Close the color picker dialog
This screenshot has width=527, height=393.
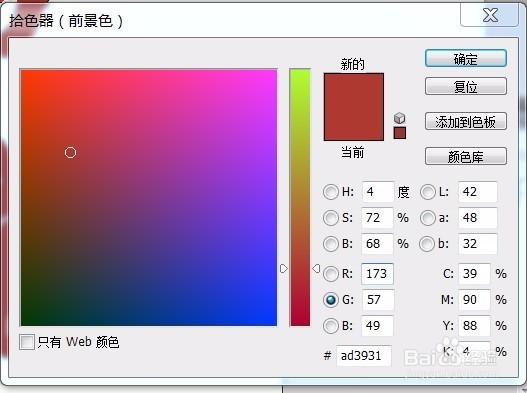490,15
